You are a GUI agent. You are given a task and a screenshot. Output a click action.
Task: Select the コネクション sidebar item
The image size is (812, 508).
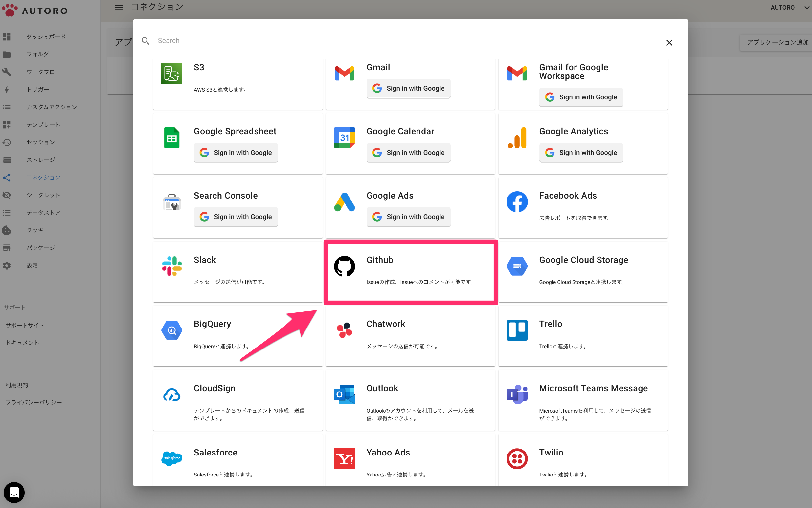(x=43, y=177)
